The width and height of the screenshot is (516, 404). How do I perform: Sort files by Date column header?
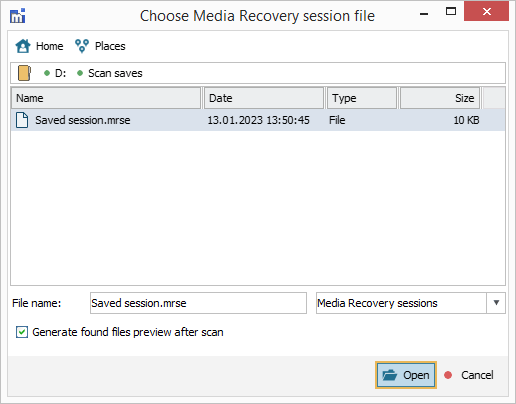click(x=264, y=98)
